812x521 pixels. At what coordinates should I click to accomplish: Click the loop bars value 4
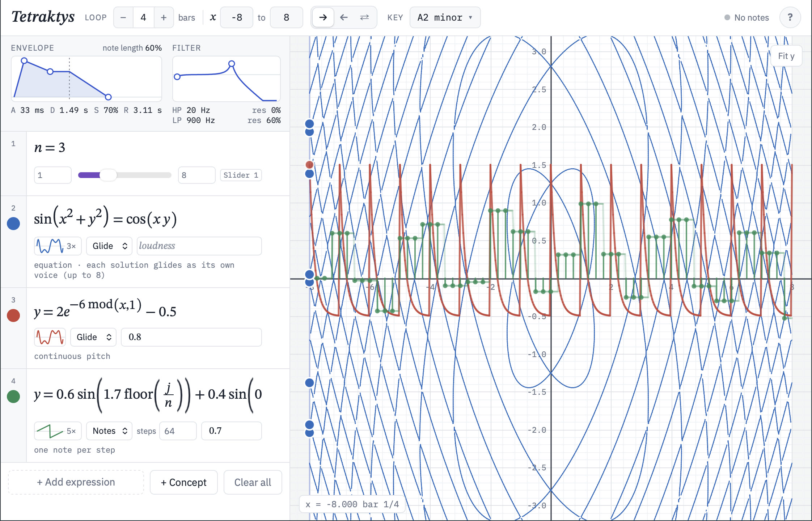143,17
